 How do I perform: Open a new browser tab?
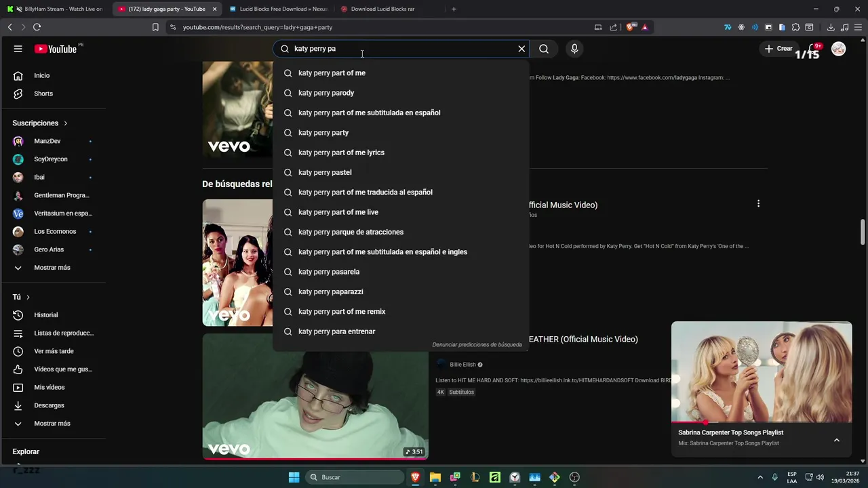454,9
